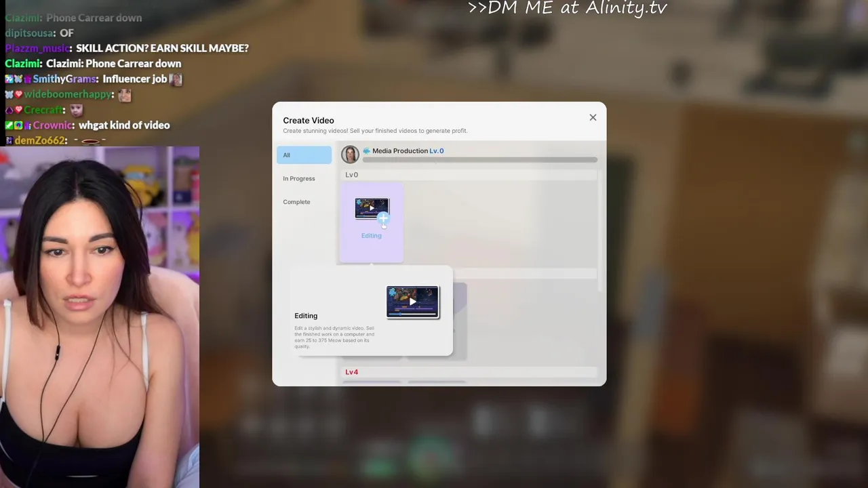Open the Complete tab
This screenshot has height=488, width=868.
tap(296, 202)
